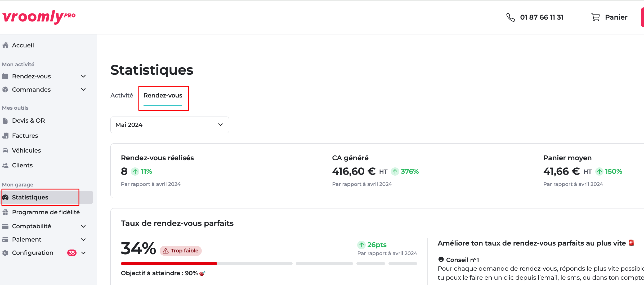Expand the Rendez-vous sidebar chevron
644x285 pixels.
(x=83, y=76)
